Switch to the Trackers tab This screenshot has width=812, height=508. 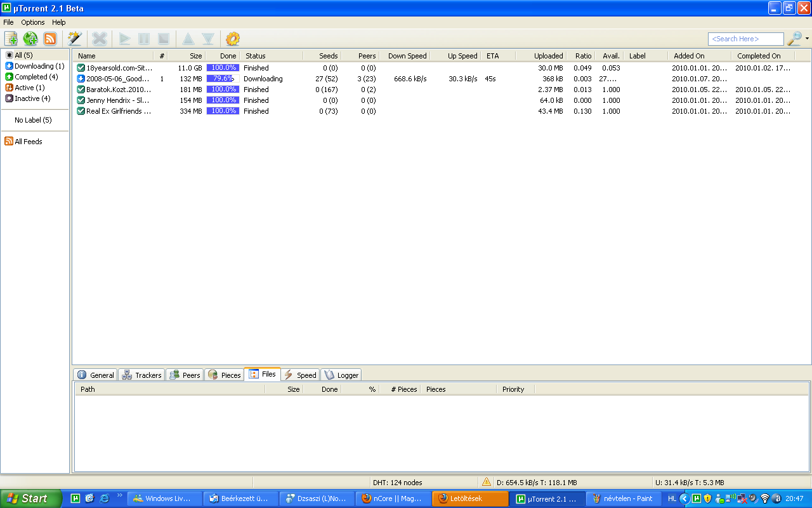coord(141,375)
